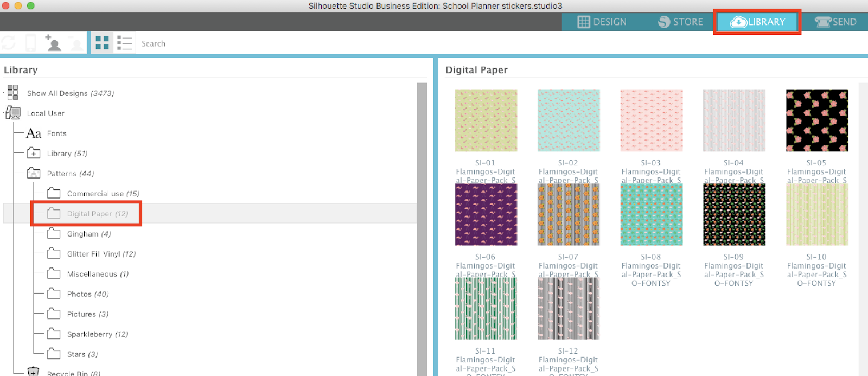Viewport: 868px width, 376px height.
Task: Click the mobile device icon
Action: tap(31, 43)
